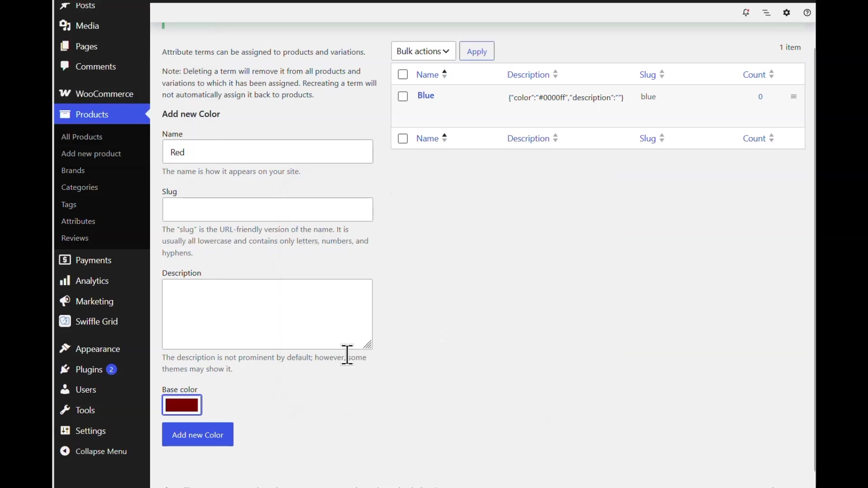The height and width of the screenshot is (488, 868).
Task: Open the Base color swatch picker
Action: coord(182,405)
